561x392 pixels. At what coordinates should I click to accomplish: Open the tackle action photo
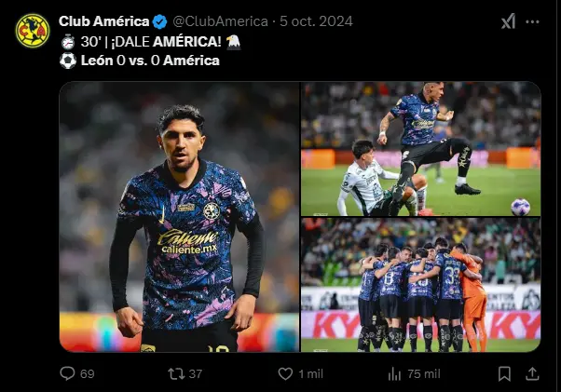click(x=421, y=149)
